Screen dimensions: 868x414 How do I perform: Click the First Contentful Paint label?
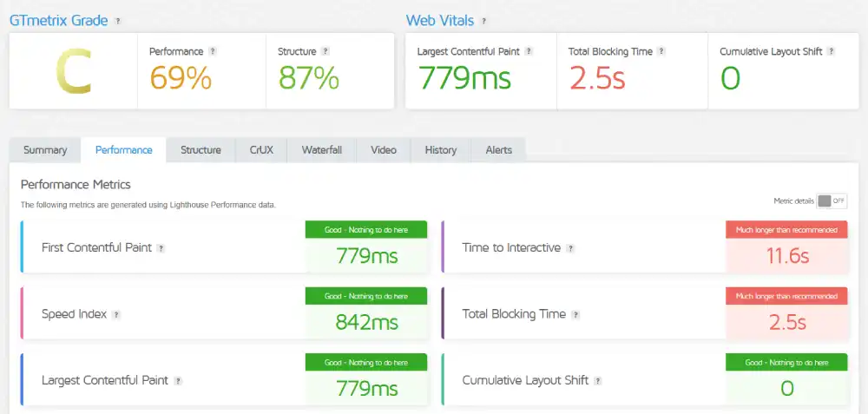(97, 248)
